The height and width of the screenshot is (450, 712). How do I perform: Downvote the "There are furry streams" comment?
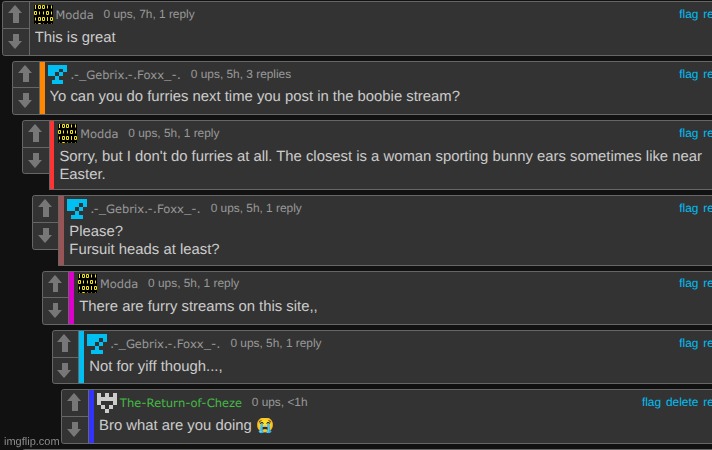pyautogui.click(x=54, y=310)
